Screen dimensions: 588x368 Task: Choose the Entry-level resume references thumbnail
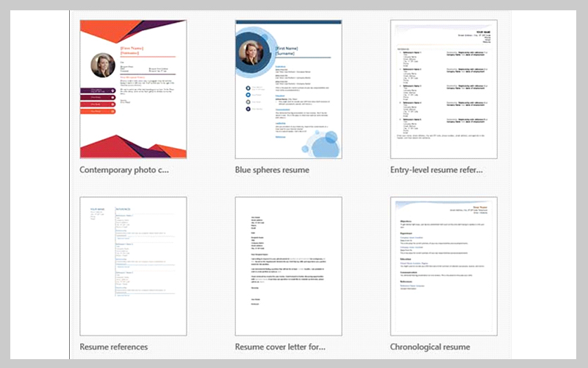(444, 89)
